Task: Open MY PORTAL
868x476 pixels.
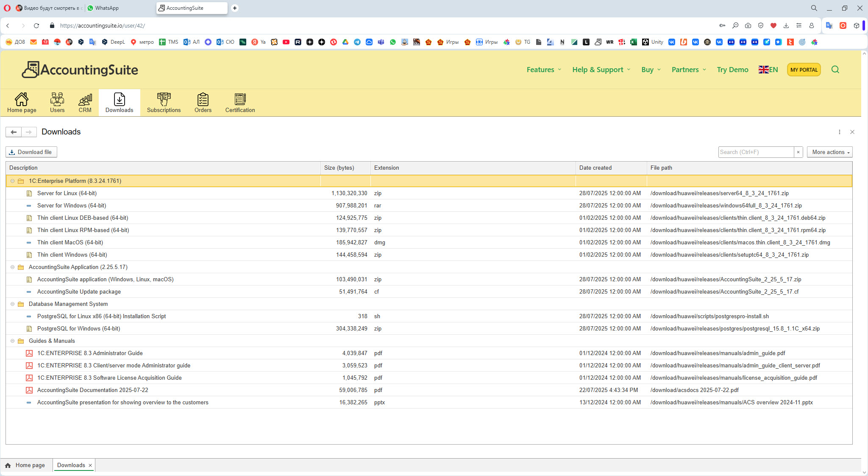Action: coord(804,70)
